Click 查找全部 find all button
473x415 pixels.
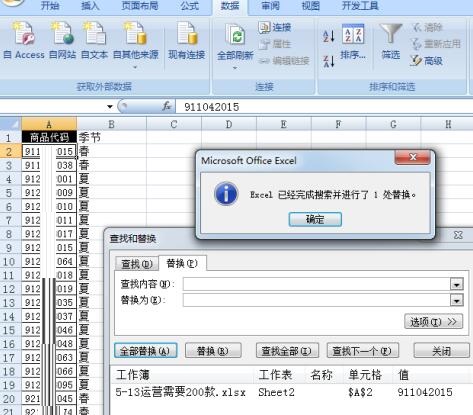(287, 351)
